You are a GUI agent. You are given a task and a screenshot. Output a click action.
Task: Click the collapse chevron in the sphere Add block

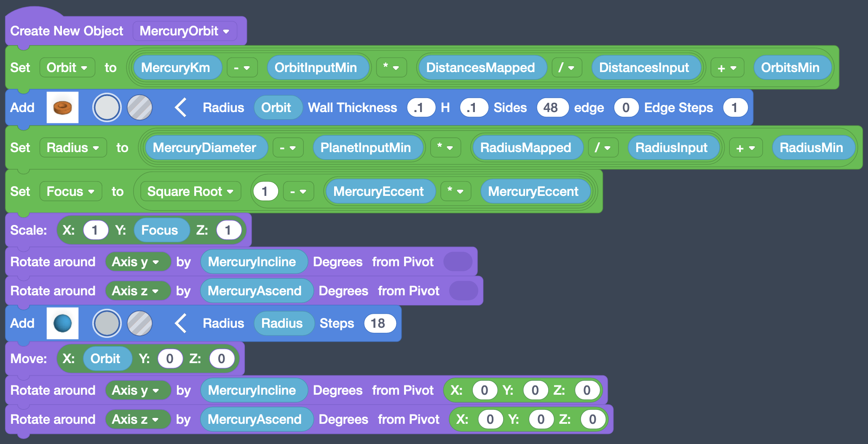181,323
